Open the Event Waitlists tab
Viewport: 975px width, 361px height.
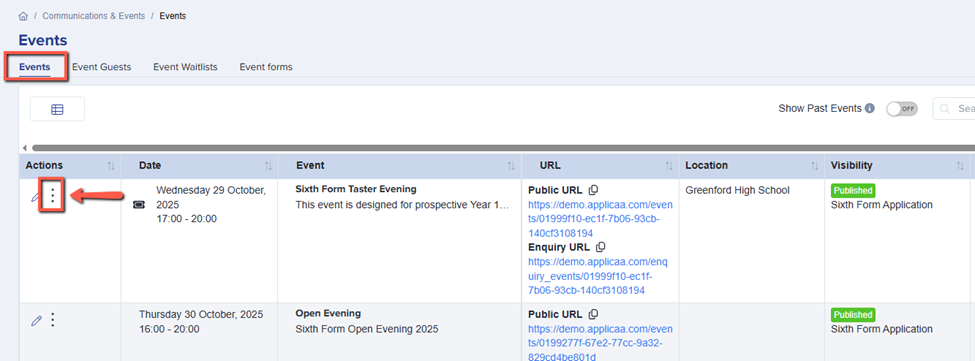[x=185, y=67]
